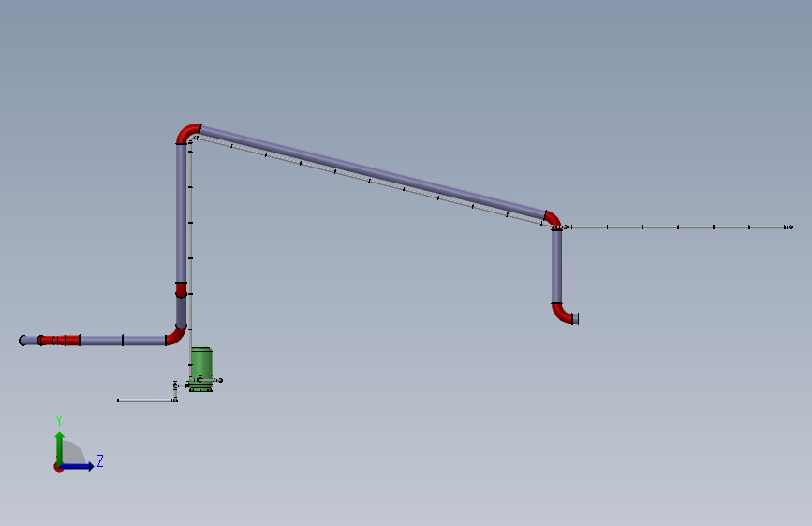Select the short vertical pipe on the right
The image size is (812, 526).
[x=556, y=267]
